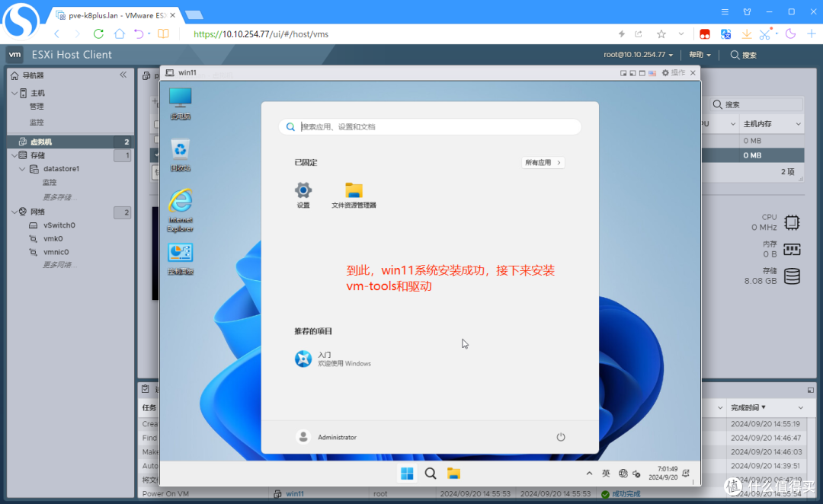823x504 pixels.
Task: Open 所有应用 in the Start menu
Action: pyautogui.click(x=543, y=163)
